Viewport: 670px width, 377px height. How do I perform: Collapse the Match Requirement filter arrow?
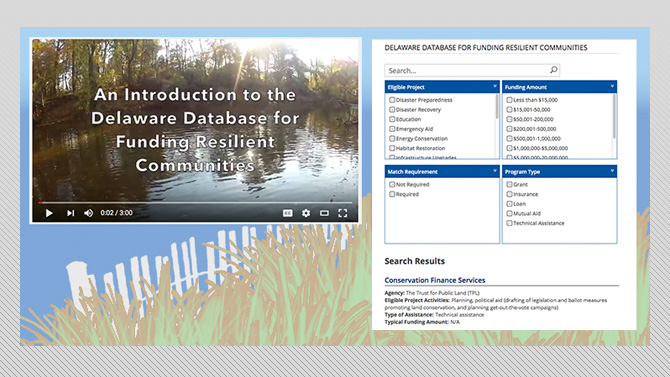point(495,171)
